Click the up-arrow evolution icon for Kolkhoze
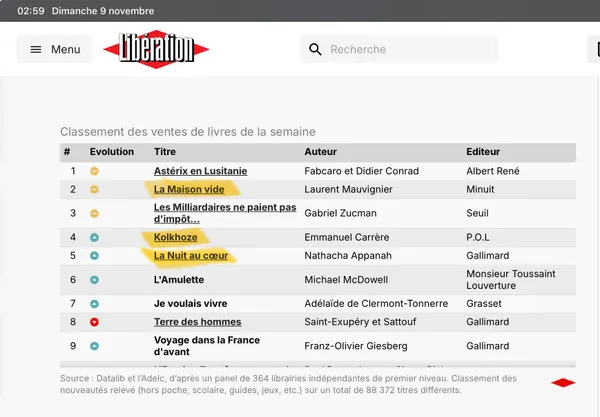Viewport: 600px width, 417px height. 94,238
